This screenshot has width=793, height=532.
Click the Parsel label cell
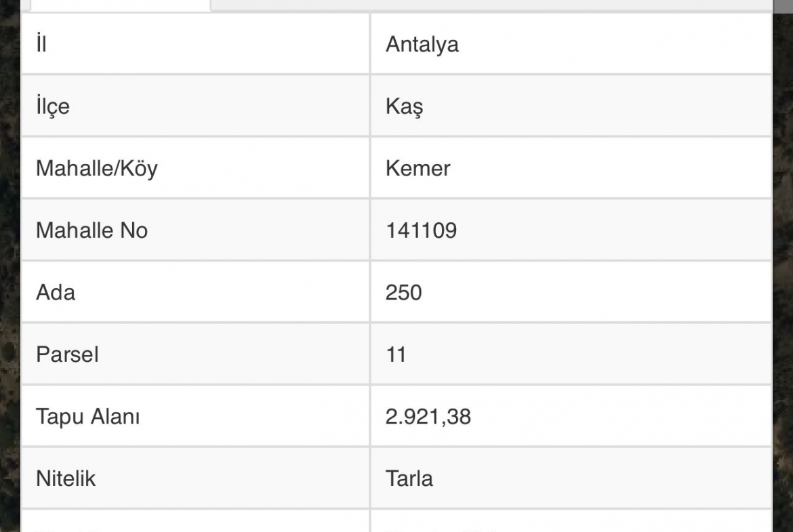pos(196,354)
